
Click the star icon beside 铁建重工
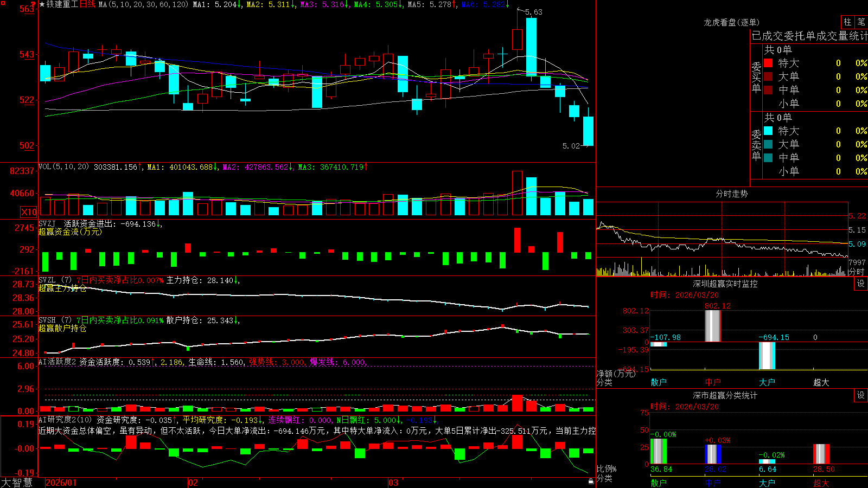point(42,4)
